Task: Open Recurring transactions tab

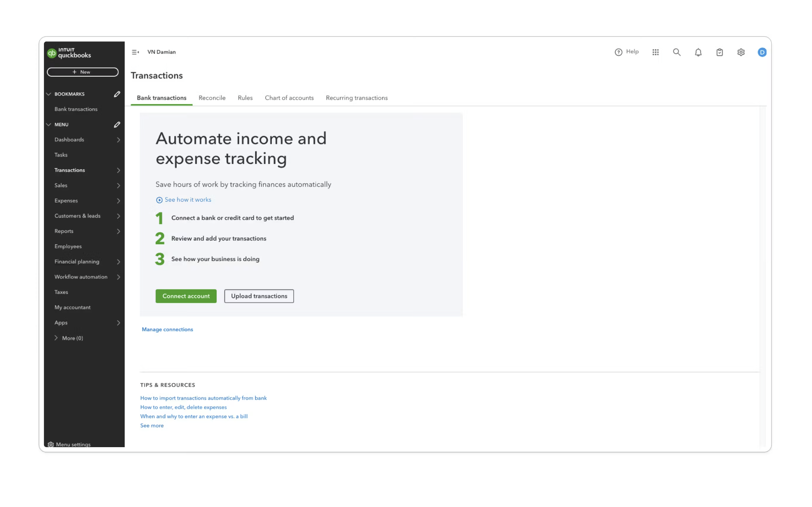Action: pos(357,98)
